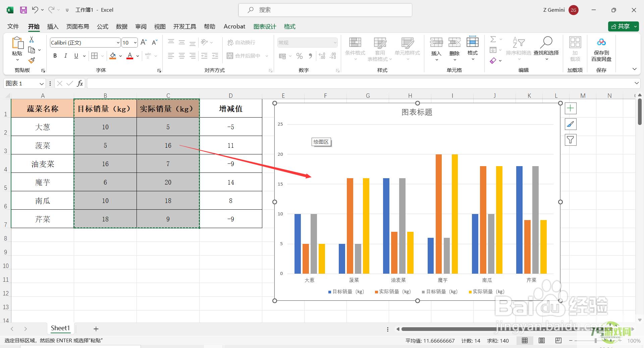Open Chart Elements plus button
The height and width of the screenshot is (348, 644).
coord(571,109)
